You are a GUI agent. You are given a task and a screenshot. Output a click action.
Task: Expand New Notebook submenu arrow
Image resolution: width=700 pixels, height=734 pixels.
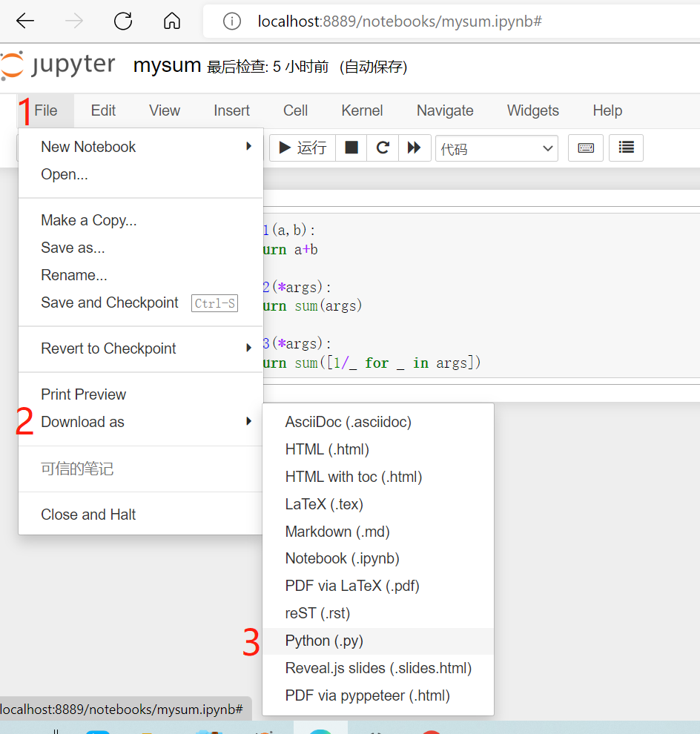click(248, 147)
